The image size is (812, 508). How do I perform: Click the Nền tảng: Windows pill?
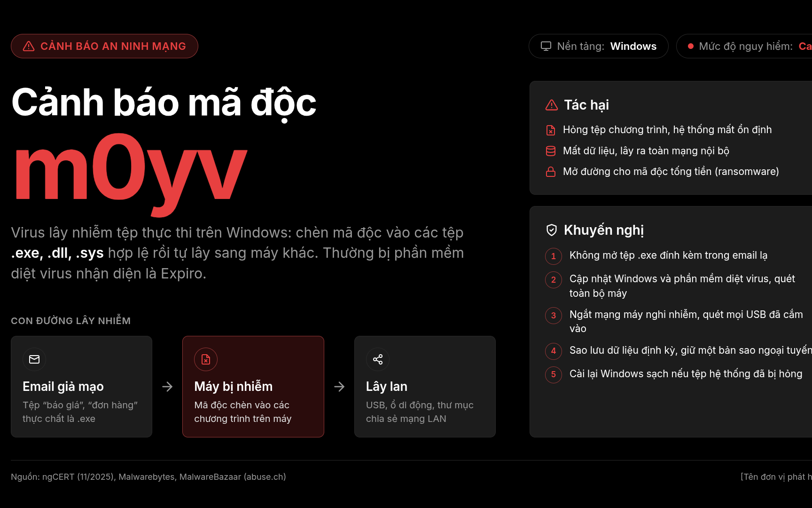pyautogui.click(x=599, y=46)
